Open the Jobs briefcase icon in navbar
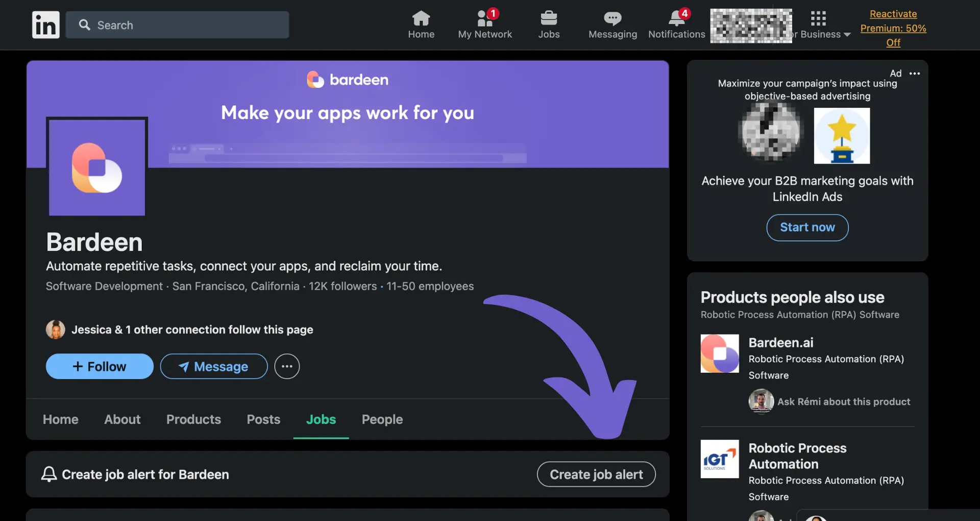The image size is (980, 521). 549,18
